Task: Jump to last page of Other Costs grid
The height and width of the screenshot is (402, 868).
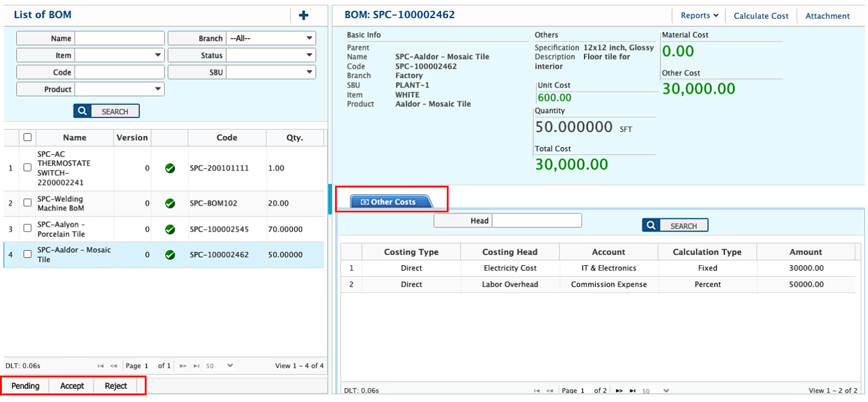Action: tap(632, 391)
